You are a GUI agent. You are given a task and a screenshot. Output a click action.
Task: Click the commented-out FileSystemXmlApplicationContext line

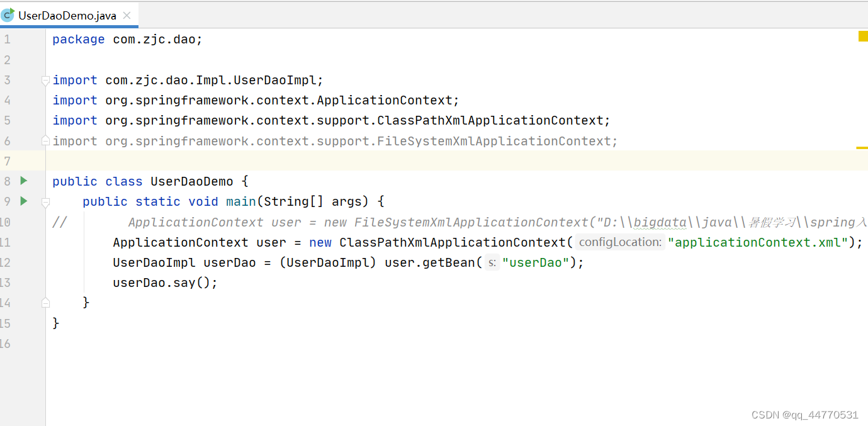(x=459, y=222)
